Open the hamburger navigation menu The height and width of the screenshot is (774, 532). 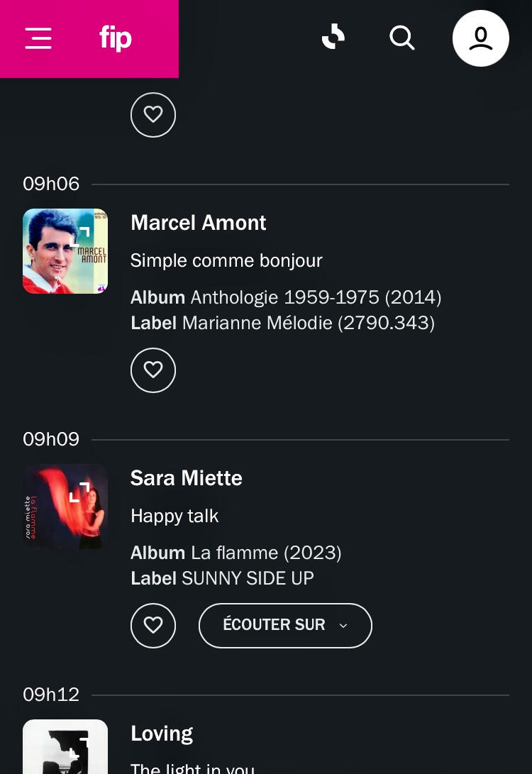coord(38,38)
